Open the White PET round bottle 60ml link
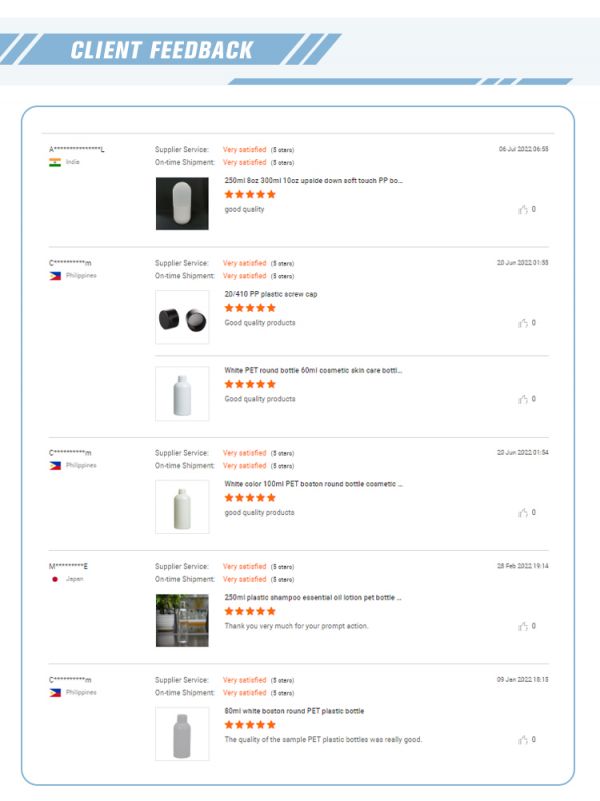600x801 pixels. pos(313,370)
